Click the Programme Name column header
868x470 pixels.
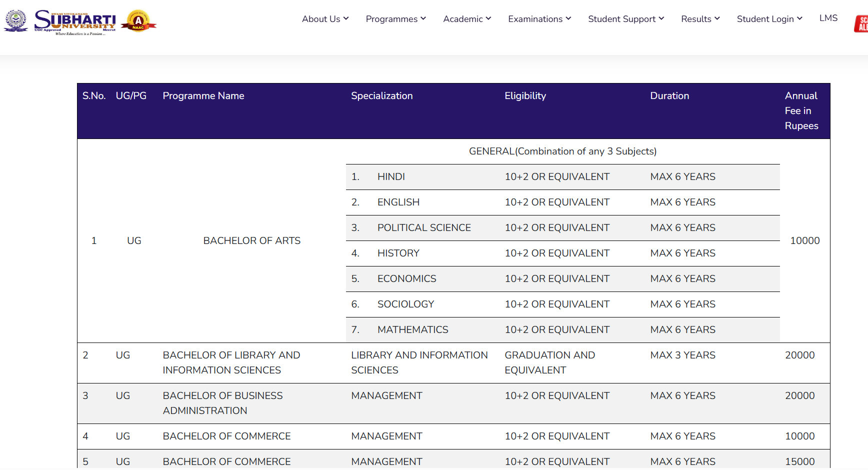coord(203,96)
